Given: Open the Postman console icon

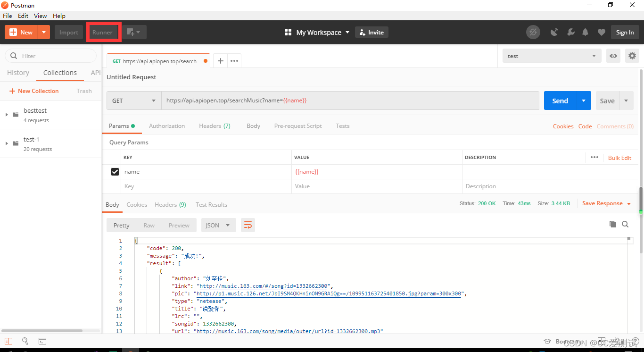Looking at the screenshot, I should pyautogui.click(x=42, y=341).
